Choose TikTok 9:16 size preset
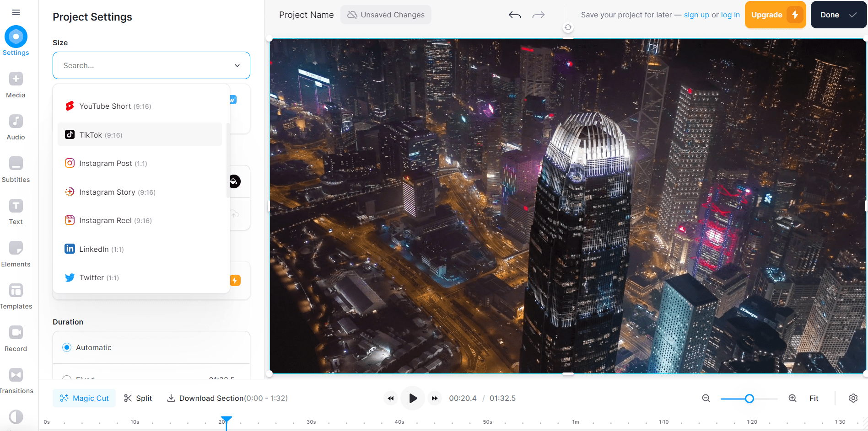The width and height of the screenshot is (868, 431). tap(101, 134)
